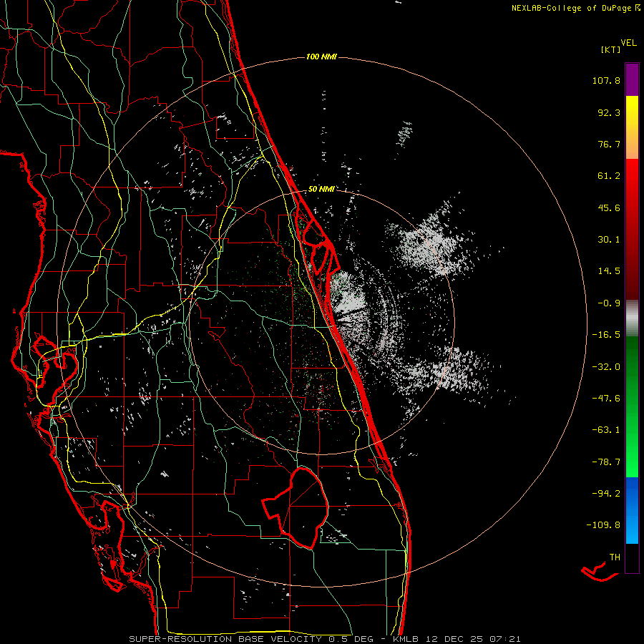Click the NEXLAB-College of DuPage watermark text
The height and width of the screenshot is (644, 644).
(x=575, y=8)
